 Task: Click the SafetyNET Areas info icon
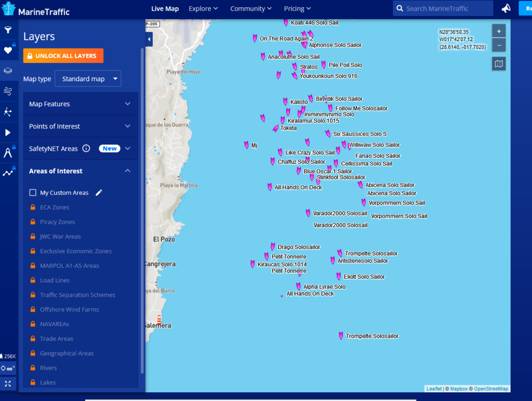(x=86, y=148)
